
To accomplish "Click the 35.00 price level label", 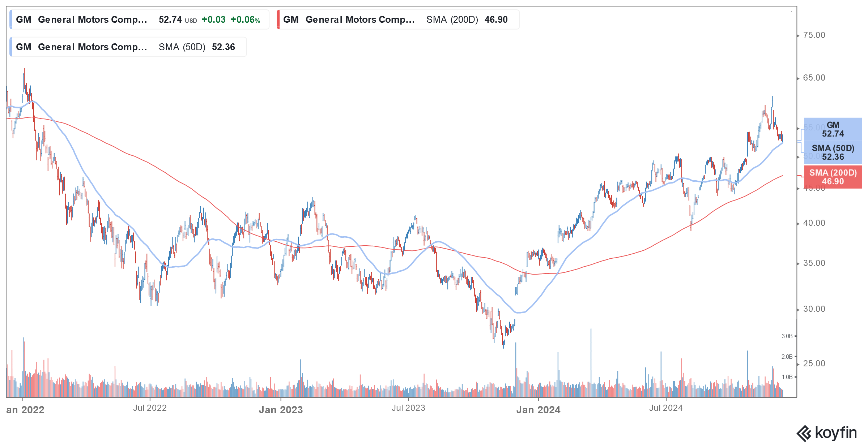I will pyautogui.click(x=814, y=263).
